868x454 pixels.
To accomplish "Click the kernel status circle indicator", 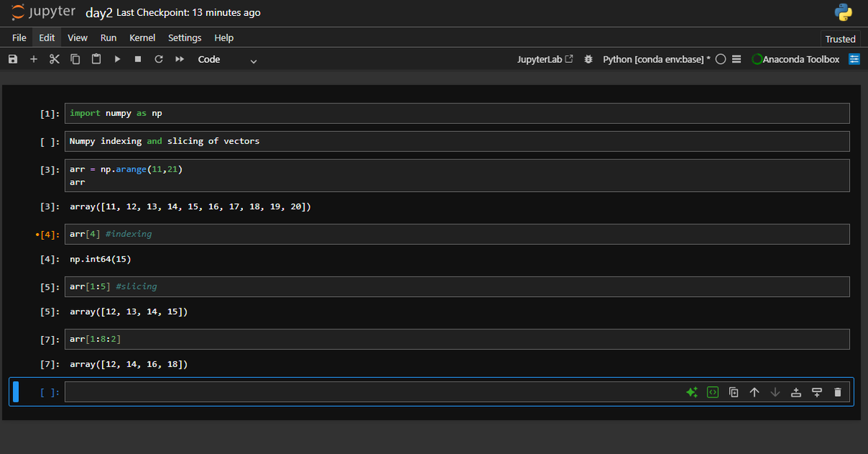I will click(x=720, y=59).
